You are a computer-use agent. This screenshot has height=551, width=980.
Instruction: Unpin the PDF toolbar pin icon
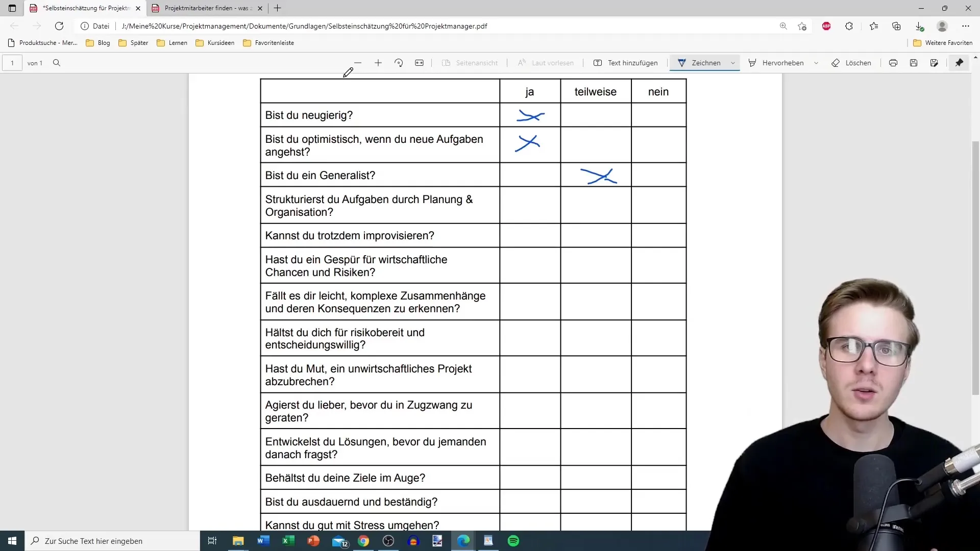(960, 63)
